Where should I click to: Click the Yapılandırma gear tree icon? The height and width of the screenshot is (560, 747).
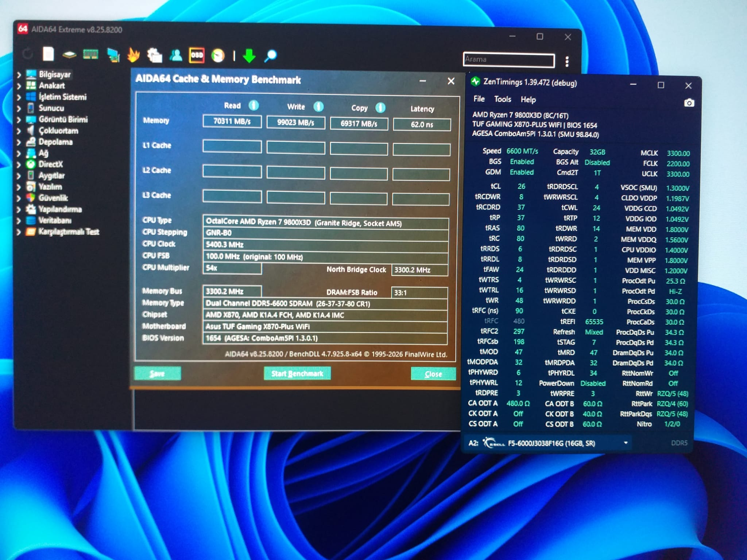click(x=31, y=209)
